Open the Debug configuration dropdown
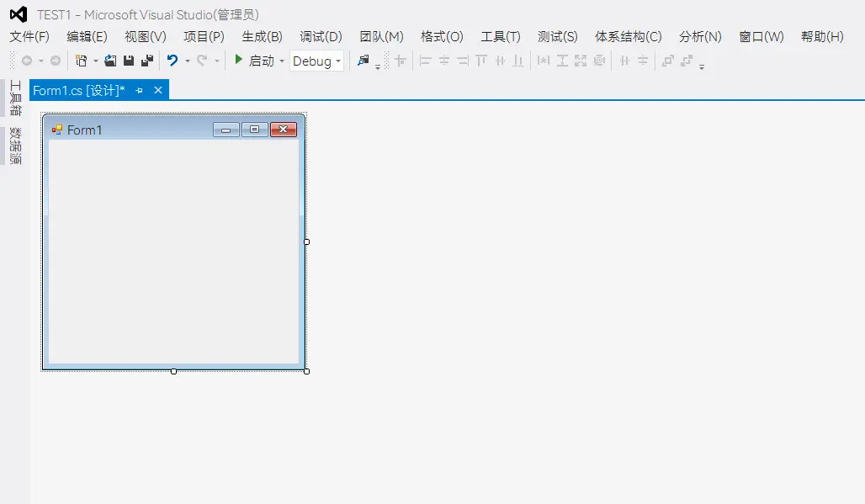This screenshot has height=504, width=865. (316, 61)
